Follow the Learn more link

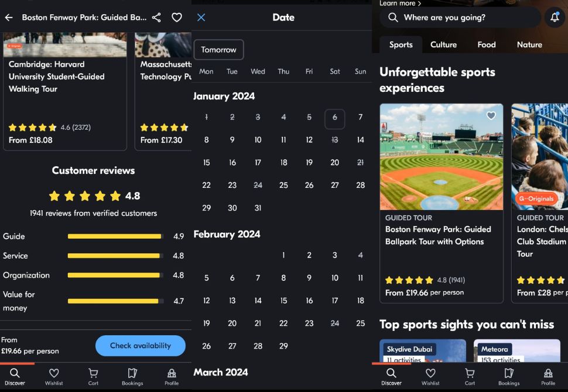tap(401, 4)
